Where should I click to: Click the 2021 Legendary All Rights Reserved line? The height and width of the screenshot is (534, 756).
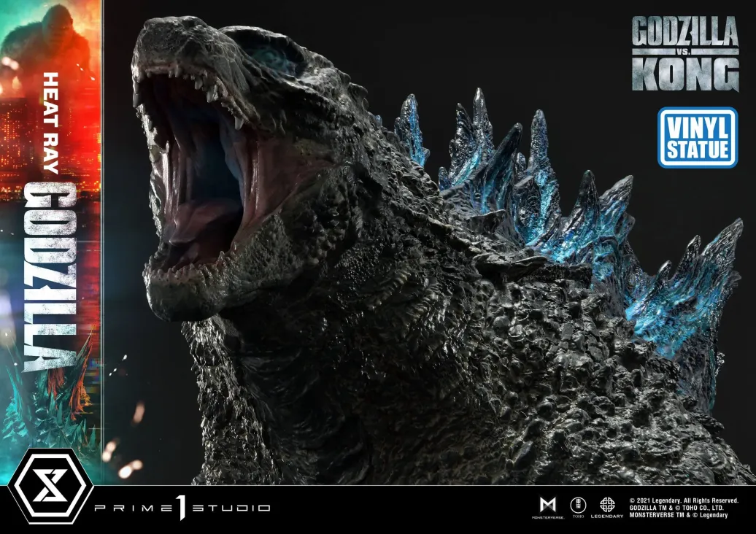[683, 500]
